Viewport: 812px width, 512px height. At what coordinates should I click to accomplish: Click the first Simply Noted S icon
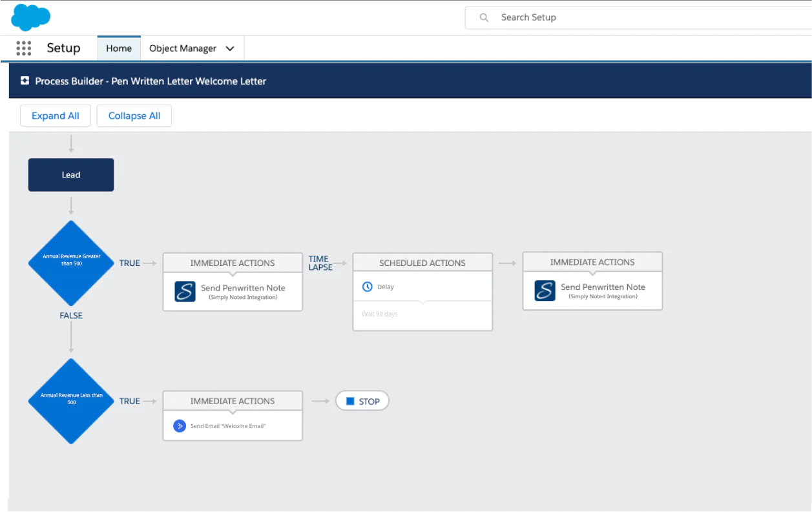(x=185, y=291)
